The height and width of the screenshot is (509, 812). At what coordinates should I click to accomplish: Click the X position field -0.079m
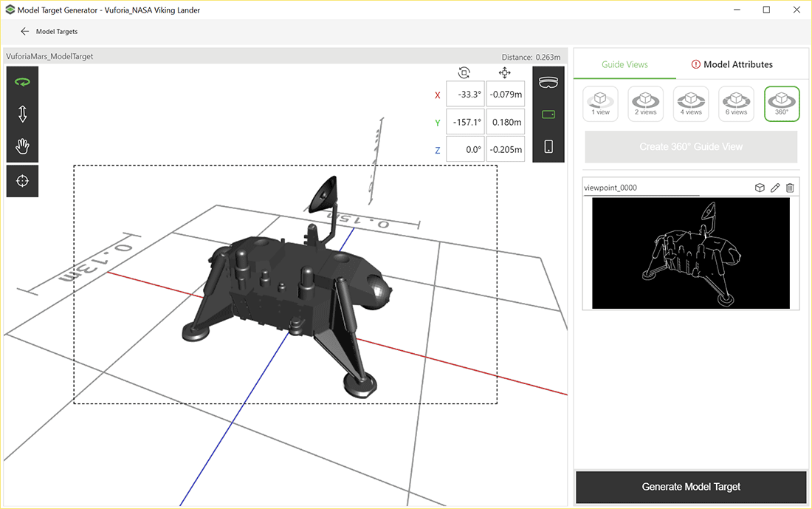[506, 94]
